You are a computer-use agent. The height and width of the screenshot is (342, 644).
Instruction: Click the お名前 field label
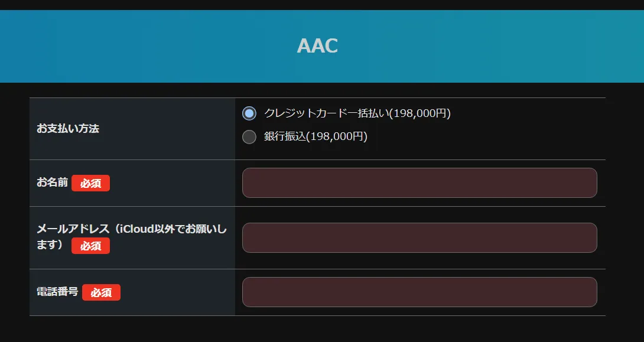coord(52,183)
